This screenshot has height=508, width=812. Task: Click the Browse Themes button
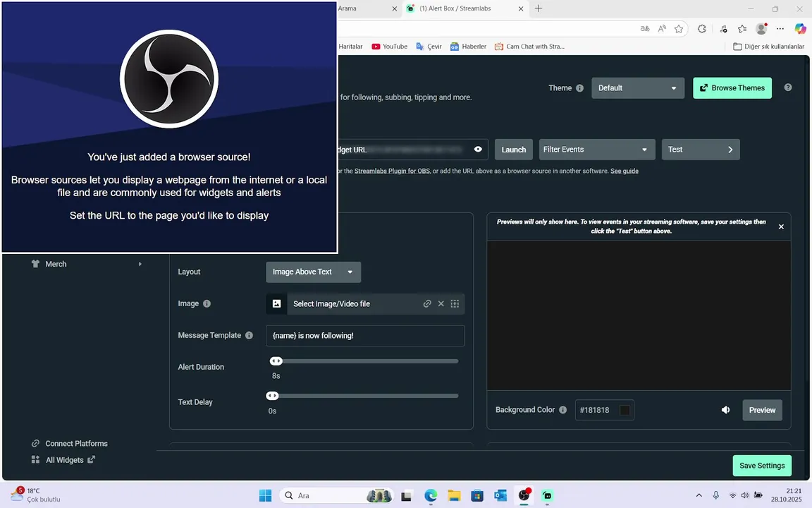[x=732, y=88]
